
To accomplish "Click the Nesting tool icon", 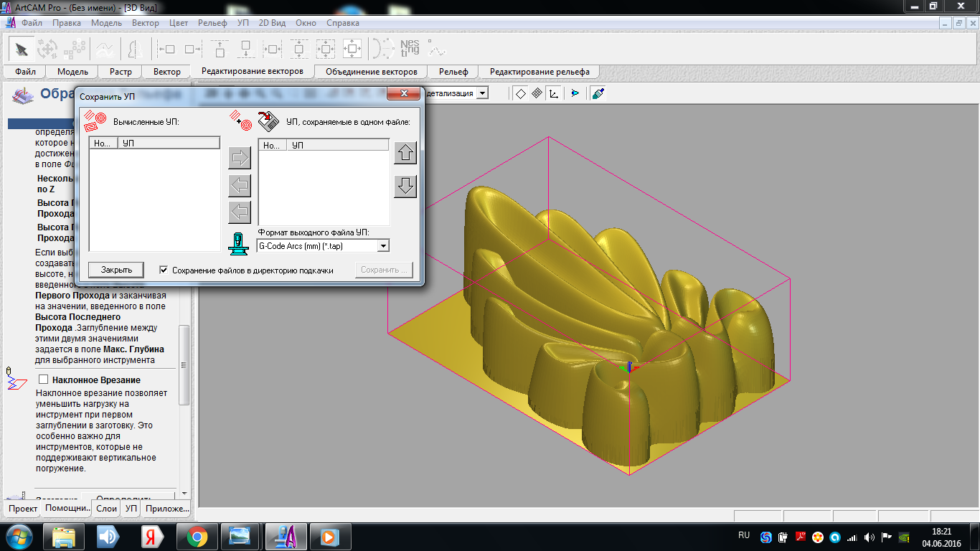I will 410,49.
